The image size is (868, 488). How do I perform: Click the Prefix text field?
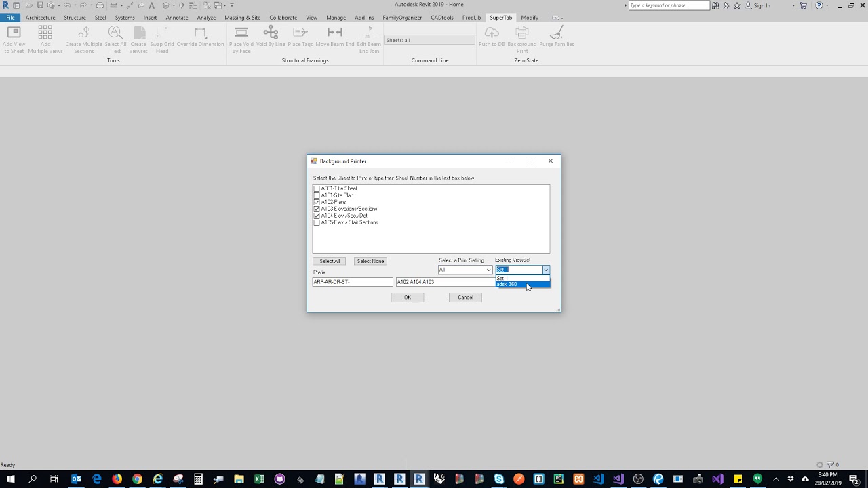point(353,282)
